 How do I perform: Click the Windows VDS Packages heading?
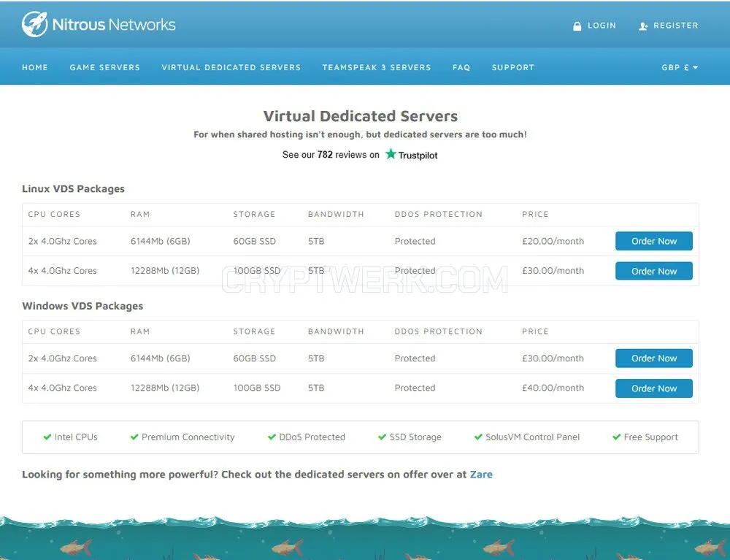pyautogui.click(x=82, y=307)
